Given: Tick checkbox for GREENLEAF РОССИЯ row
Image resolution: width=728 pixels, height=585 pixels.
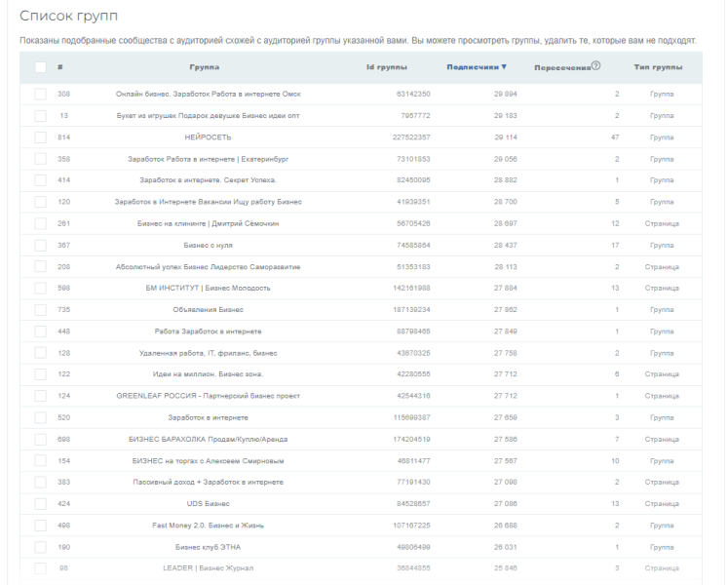Looking at the screenshot, I should [41, 396].
